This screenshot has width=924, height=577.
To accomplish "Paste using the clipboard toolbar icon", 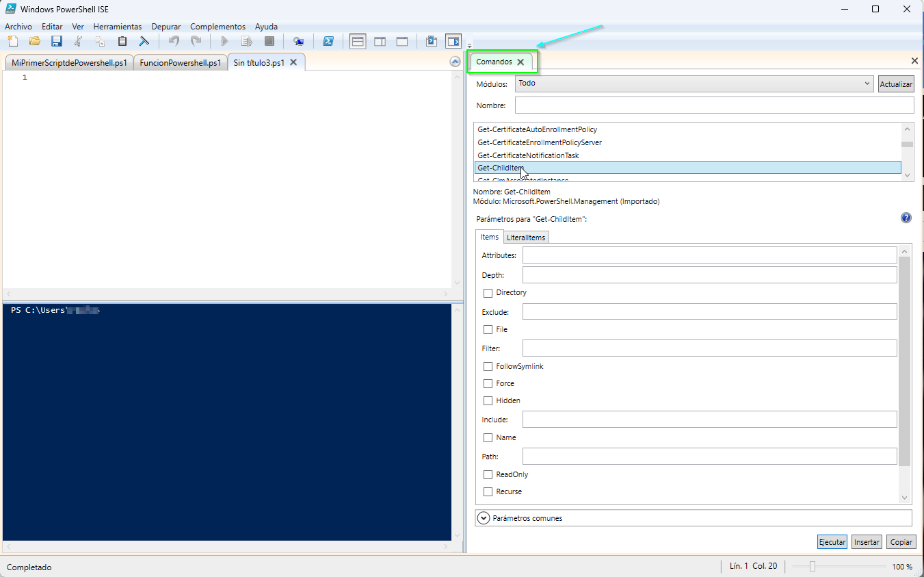I will click(122, 42).
